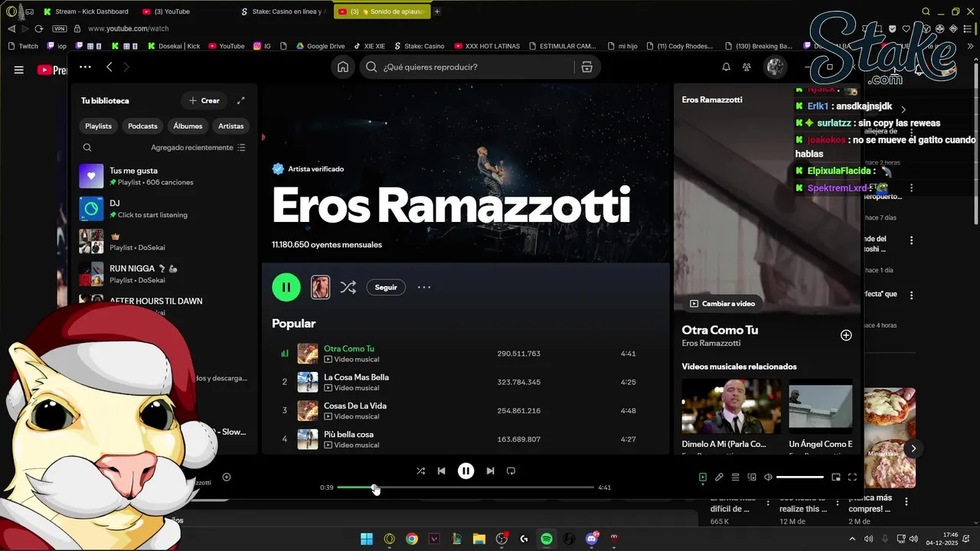Skip to the previous track

441,471
